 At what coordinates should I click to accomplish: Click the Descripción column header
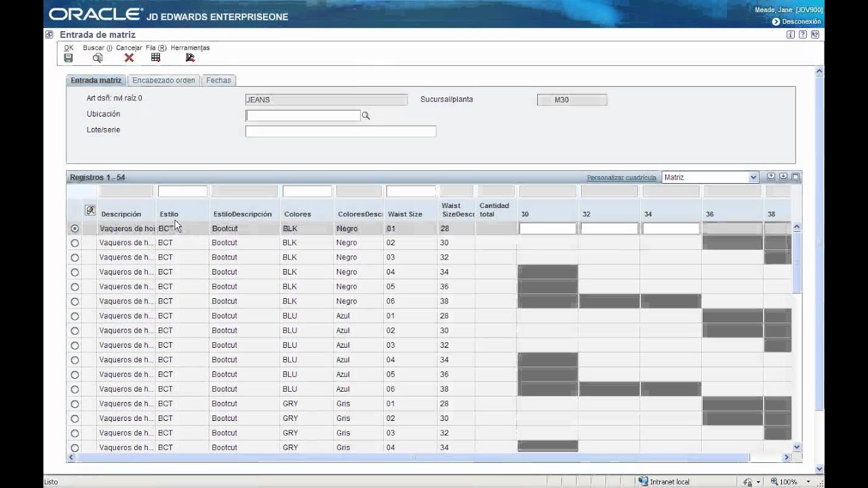(121, 214)
